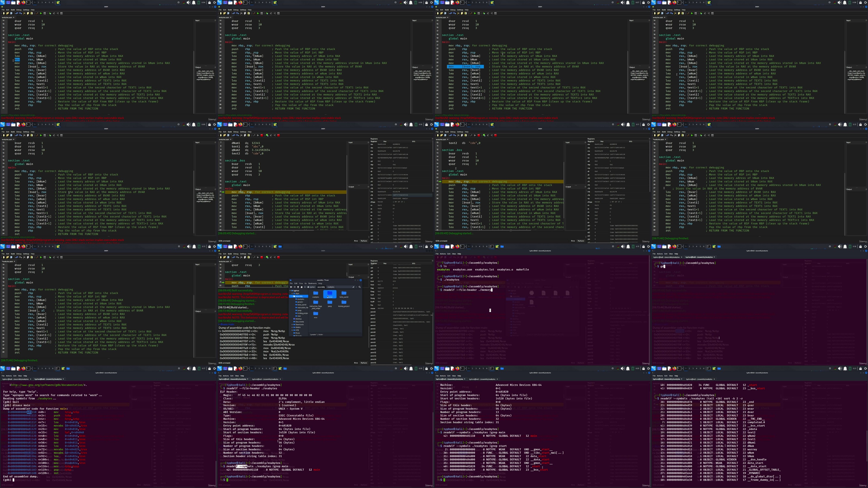
Task: Toggle location bar editing with Thunar's pencil icon
Action: (353, 287)
